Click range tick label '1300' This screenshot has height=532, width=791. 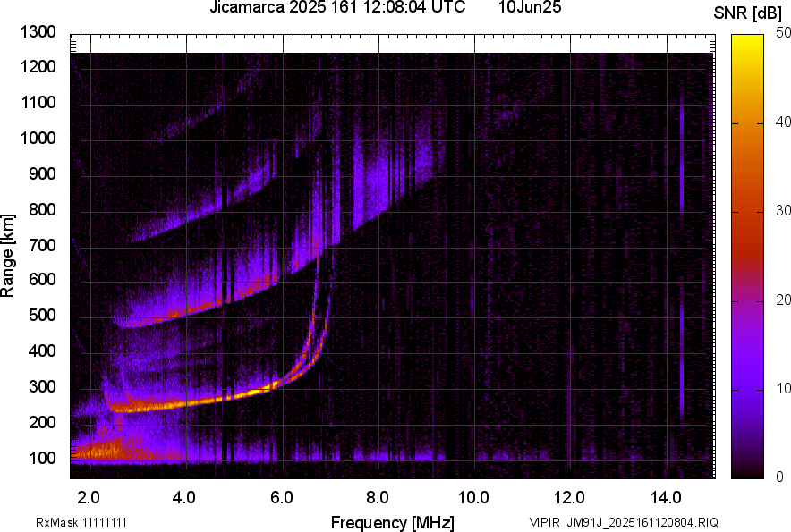coord(38,32)
